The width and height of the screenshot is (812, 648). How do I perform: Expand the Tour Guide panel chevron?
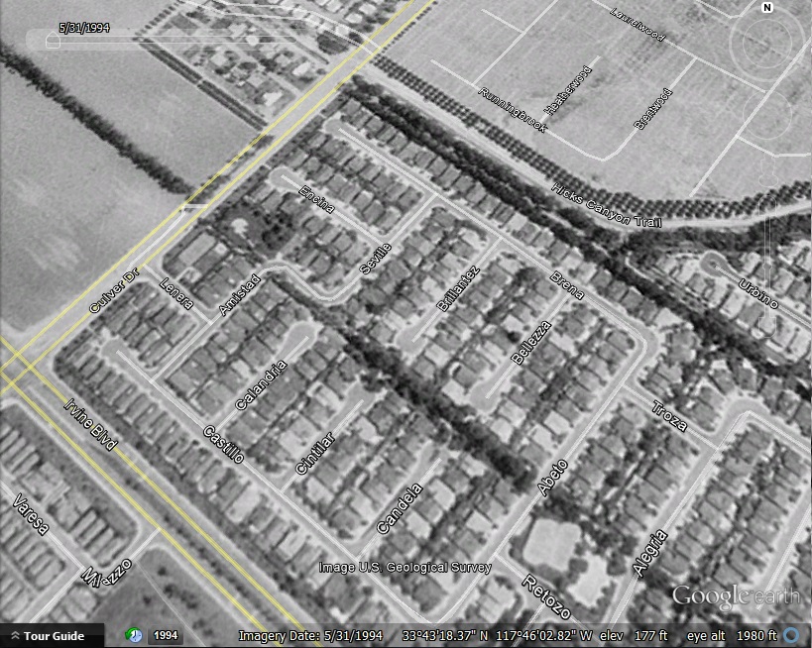point(16,636)
